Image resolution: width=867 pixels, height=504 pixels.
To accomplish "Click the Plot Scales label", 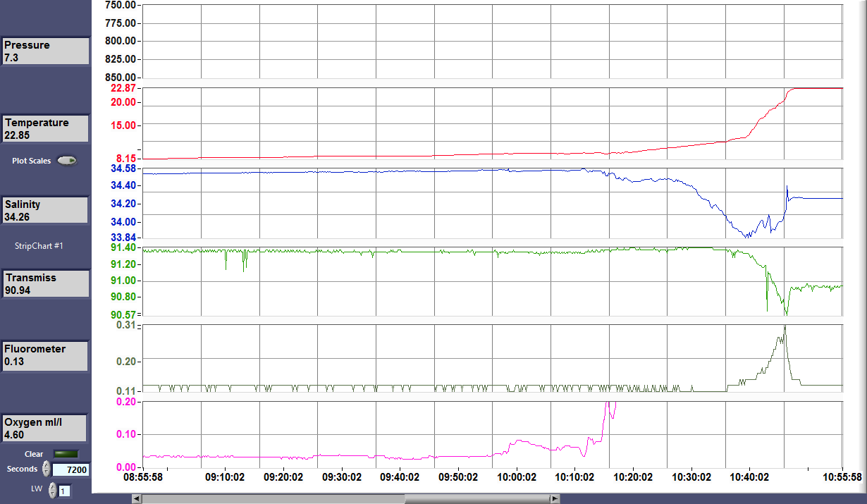I will (31, 161).
